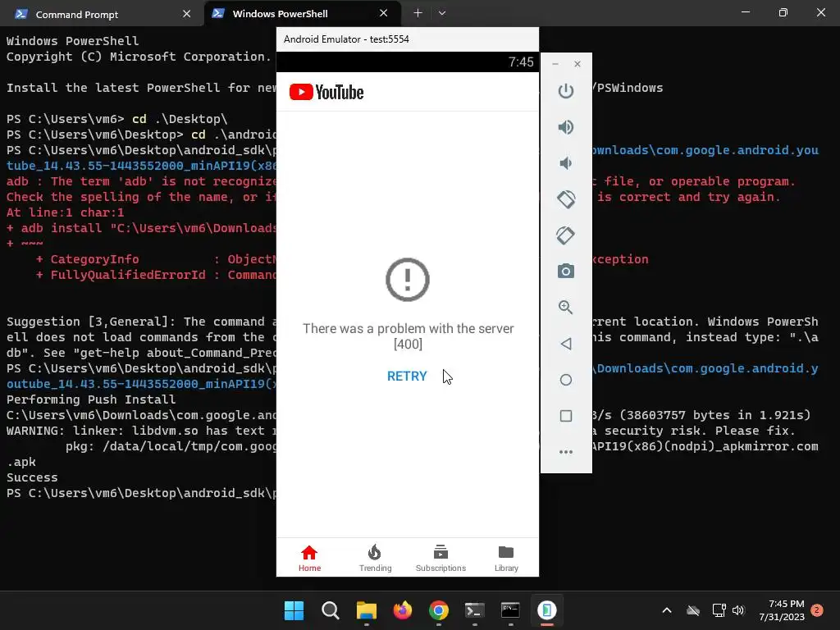Open the YouTube Home tab
This screenshot has height=630, width=840.
[x=309, y=558]
